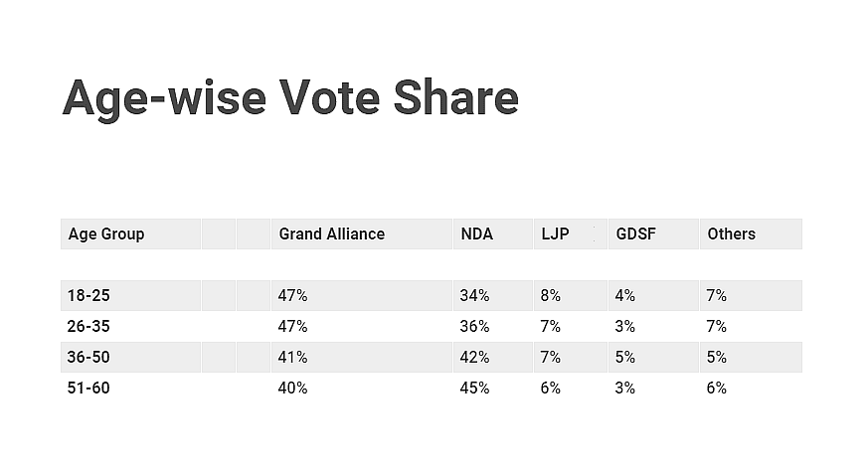Click the Age-wise Vote Share title

tap(290, 98)
